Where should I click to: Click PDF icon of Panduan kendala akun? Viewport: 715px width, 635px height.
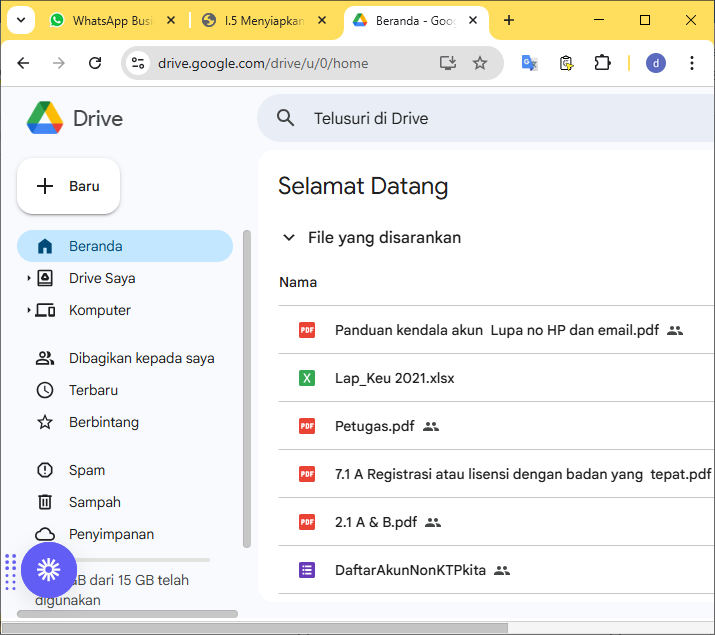point(307,330)
